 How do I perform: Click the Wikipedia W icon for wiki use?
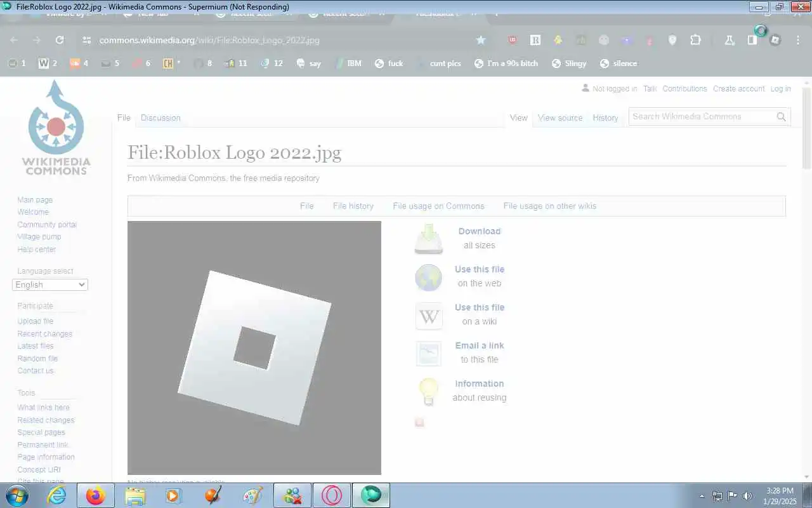point(429,316)
